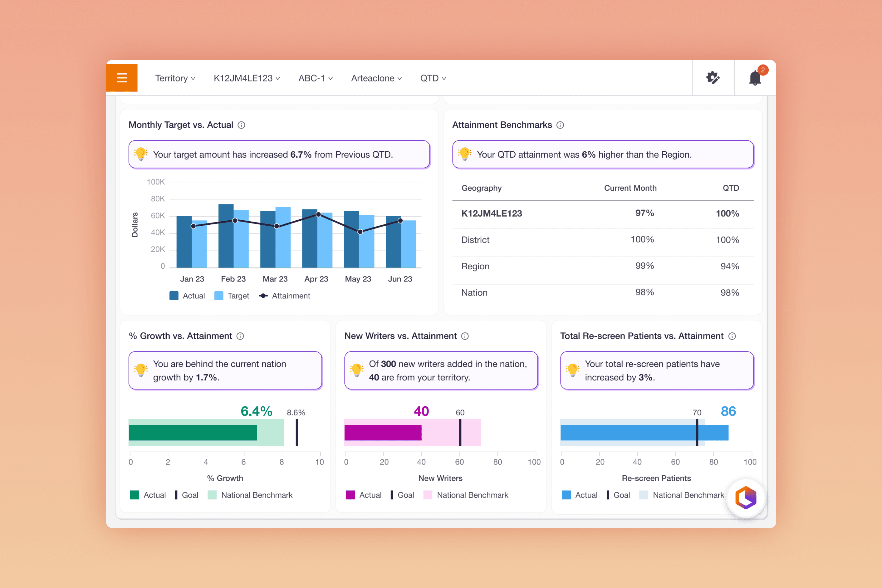Toggle Goal in New Writers legend

click(x=402, y=495)
